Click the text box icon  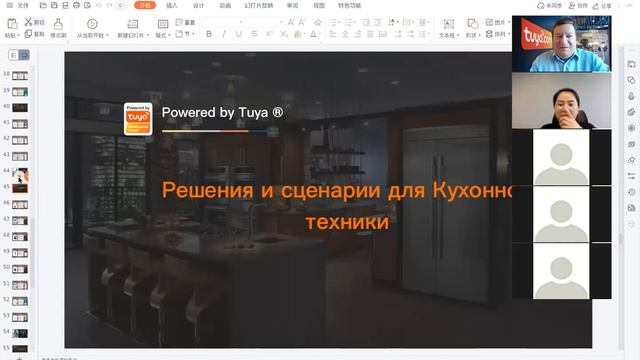point(449,24)
